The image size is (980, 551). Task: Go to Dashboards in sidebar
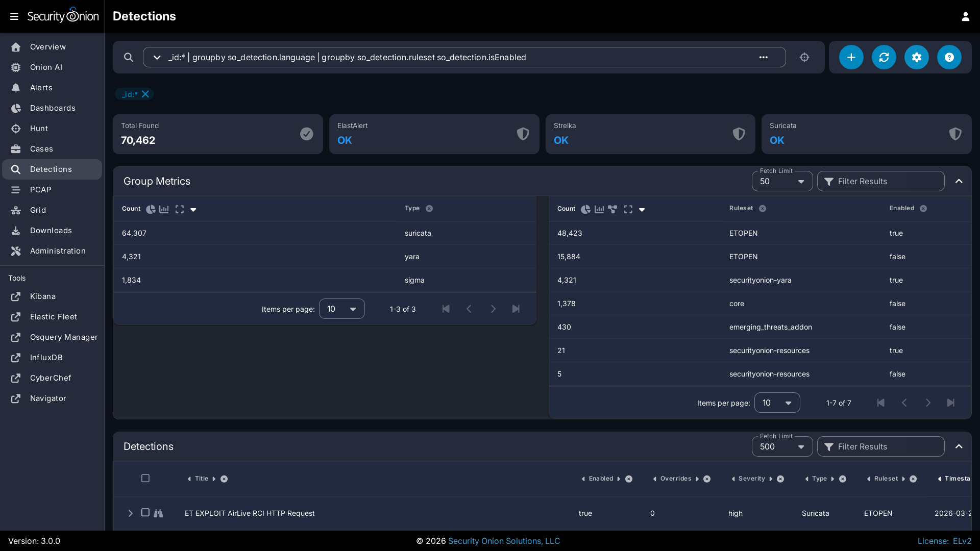tap(52, 108)
